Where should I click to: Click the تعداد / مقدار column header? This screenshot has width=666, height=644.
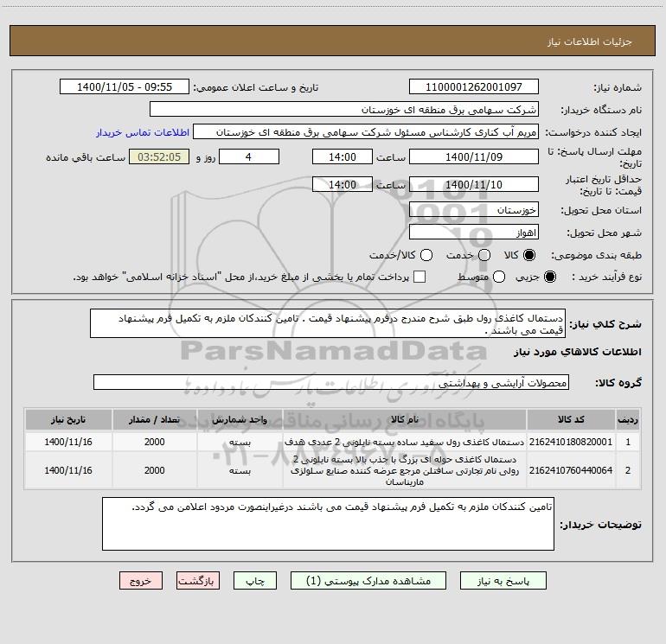point(154,419)
